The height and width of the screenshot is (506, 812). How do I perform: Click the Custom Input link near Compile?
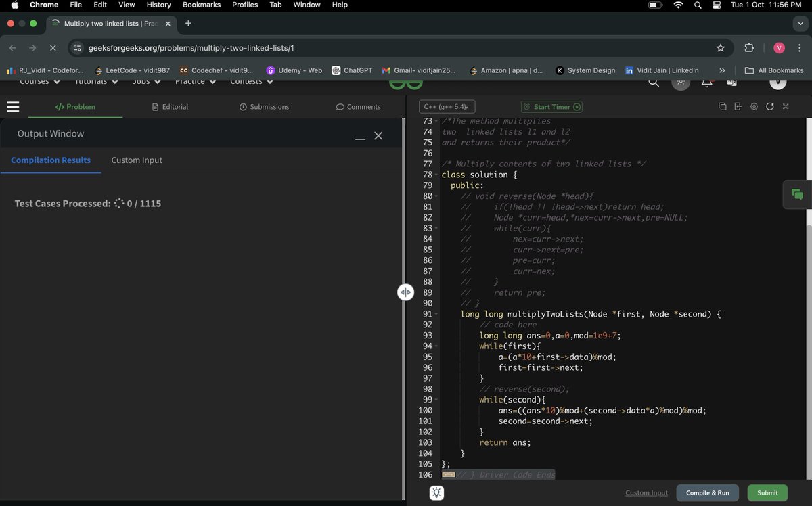(x=646, y=493)
